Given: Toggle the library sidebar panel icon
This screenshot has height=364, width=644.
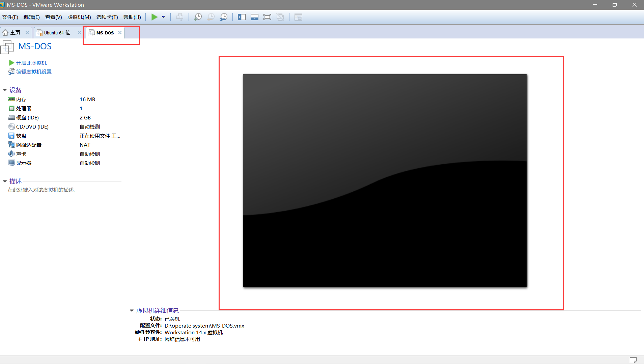Looking at the screenshot, I should click(x=242, y=17).
